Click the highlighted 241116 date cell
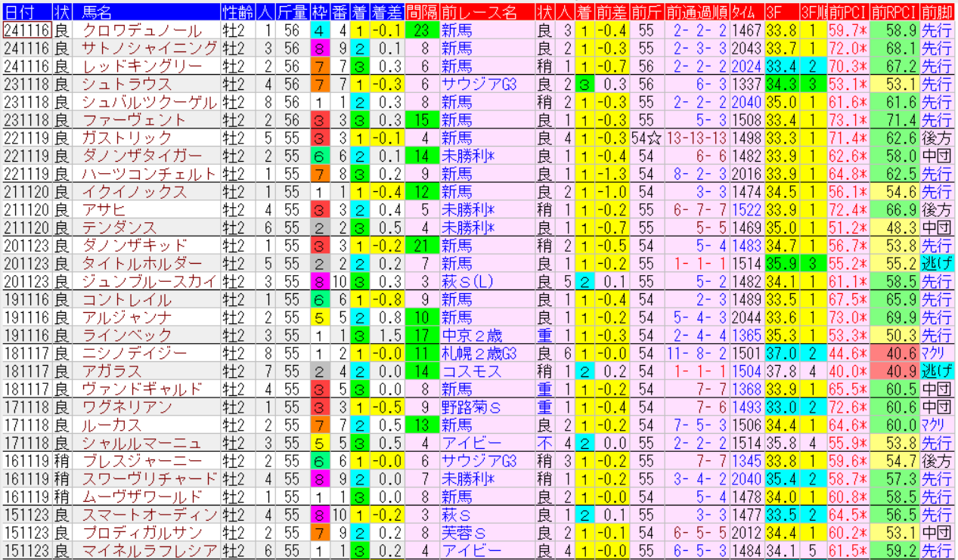 tap(26, 31)
